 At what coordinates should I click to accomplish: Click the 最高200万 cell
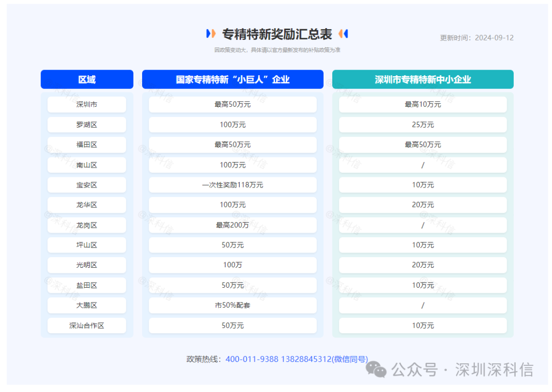pyautogui.click(x=233, y=225)
